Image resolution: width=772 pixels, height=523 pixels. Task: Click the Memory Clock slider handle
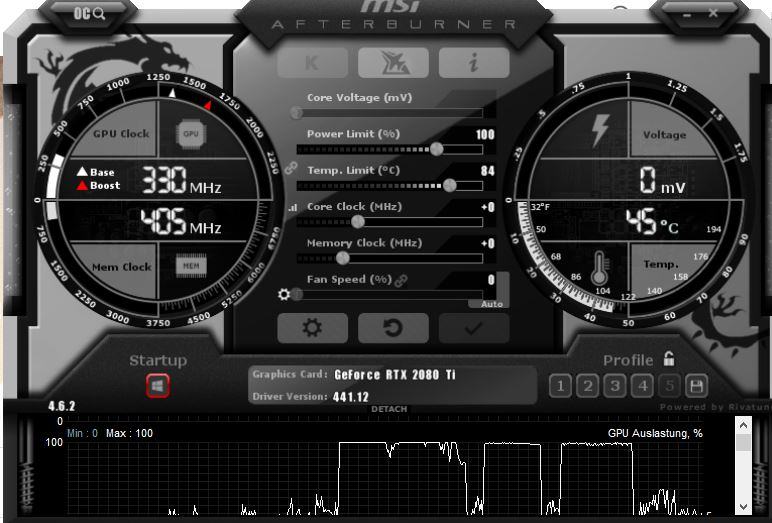(x=343, y=258)
